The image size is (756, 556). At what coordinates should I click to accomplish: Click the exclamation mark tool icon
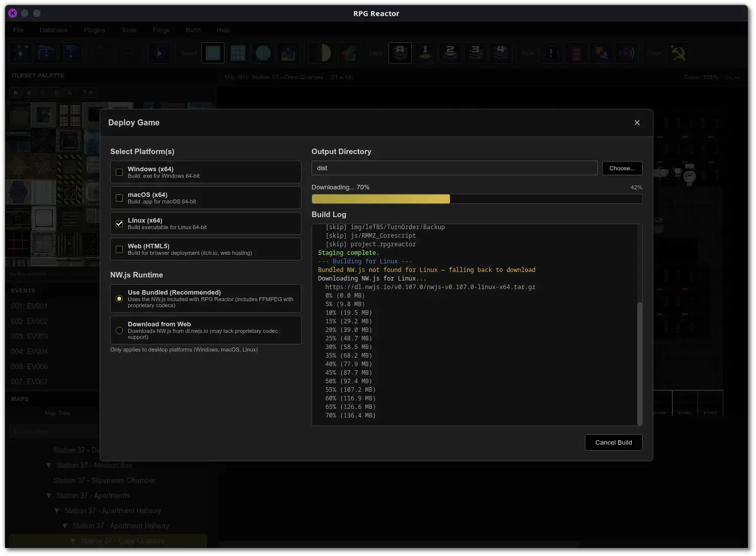[551, 53]
